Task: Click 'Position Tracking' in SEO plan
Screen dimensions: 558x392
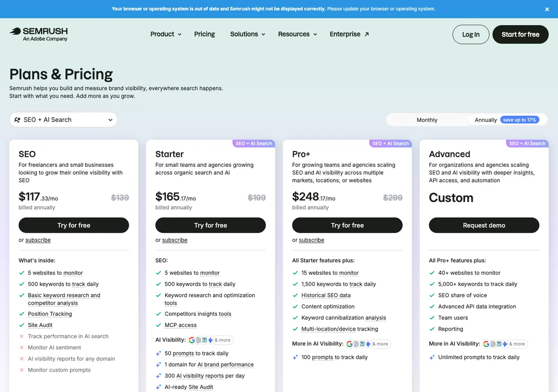Action: [50, 314]
